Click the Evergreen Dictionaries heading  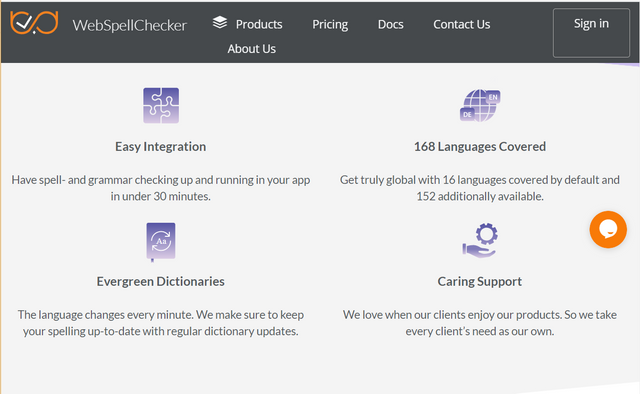pos(160,281)
